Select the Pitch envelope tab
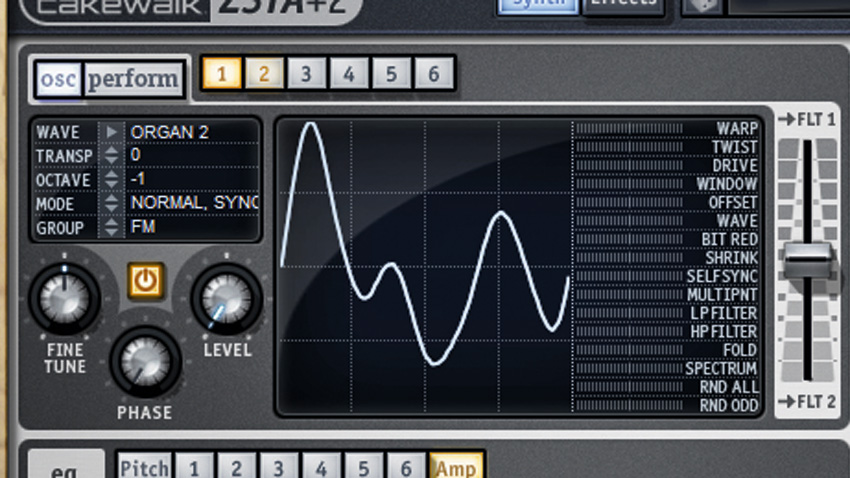This screenshot has height=478, width=850. tap(144, 467)
